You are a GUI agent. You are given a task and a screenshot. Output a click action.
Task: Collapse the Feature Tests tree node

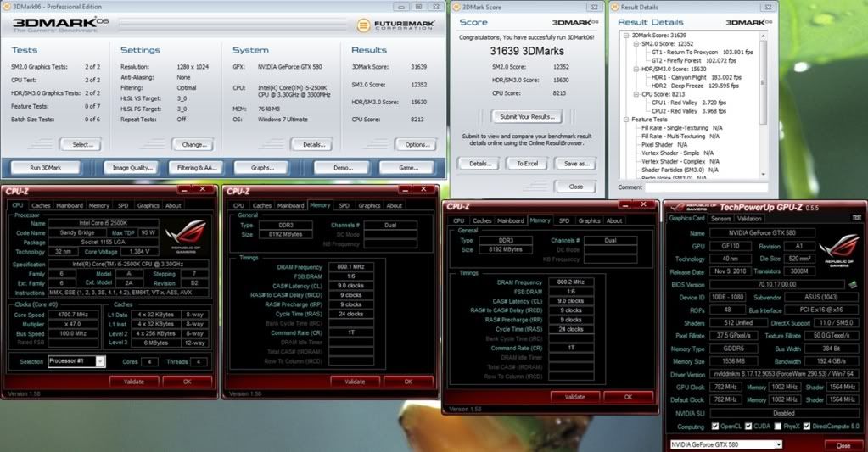point(627,120)
